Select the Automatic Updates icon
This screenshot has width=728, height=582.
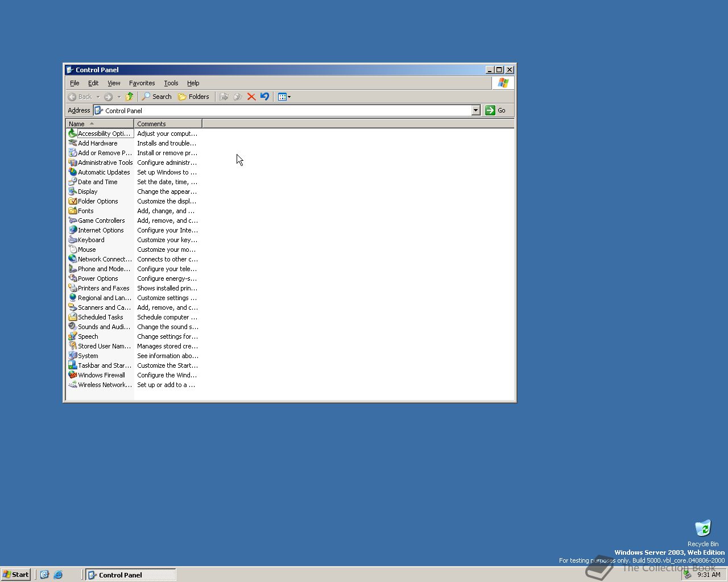point(72,172)
